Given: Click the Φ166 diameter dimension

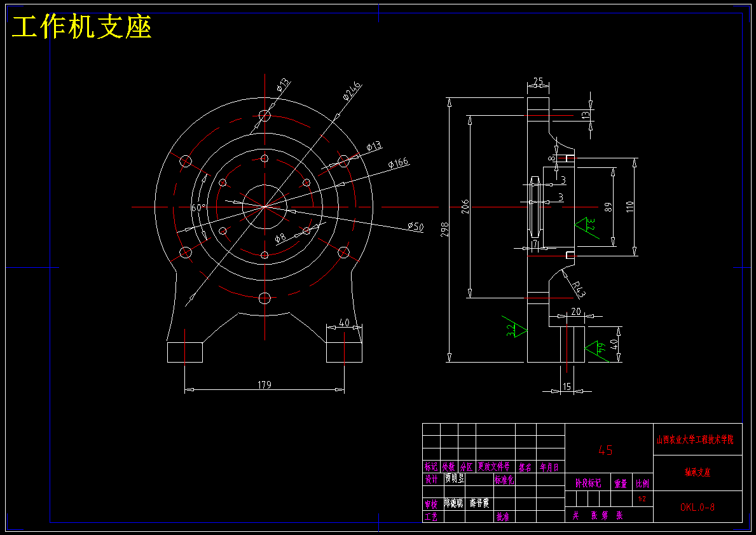Looking at the screenshot, I should click(x=398, y=163).
